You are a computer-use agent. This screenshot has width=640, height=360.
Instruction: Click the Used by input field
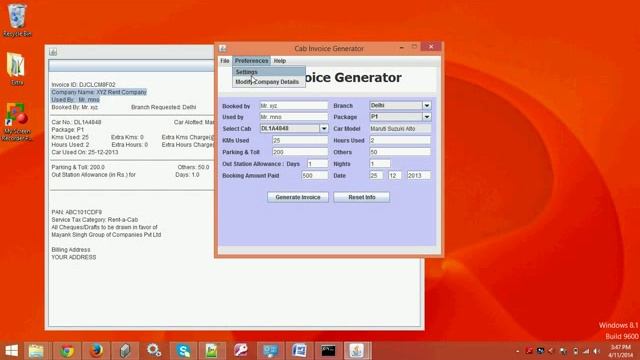click(x=293, y=117)
